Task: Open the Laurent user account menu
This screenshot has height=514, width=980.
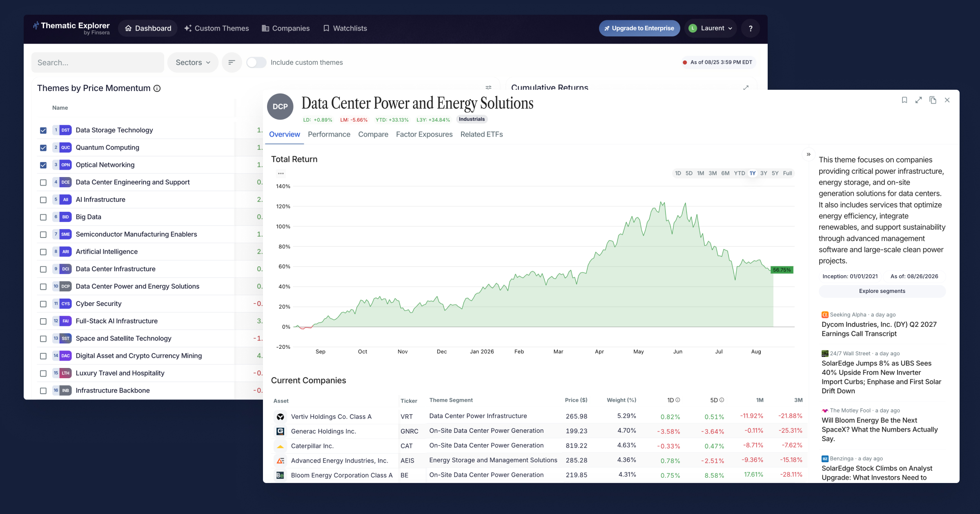Action: click(710, 28)
